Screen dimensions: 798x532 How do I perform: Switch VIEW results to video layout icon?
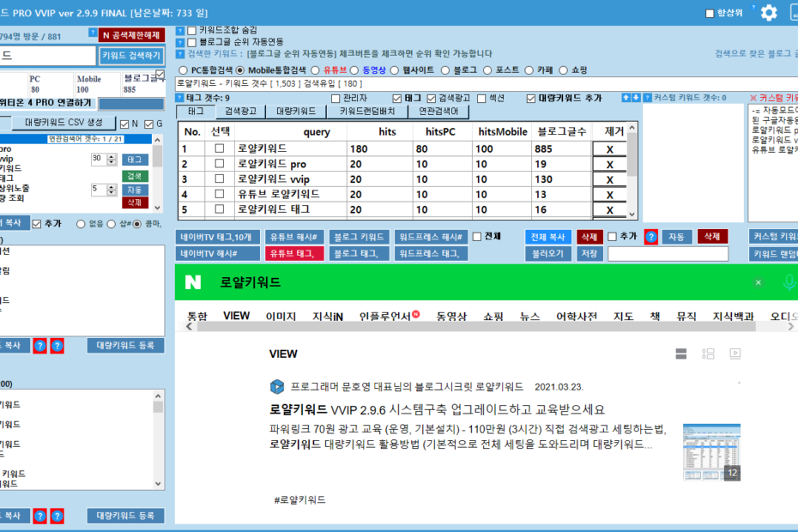[735, 354]
